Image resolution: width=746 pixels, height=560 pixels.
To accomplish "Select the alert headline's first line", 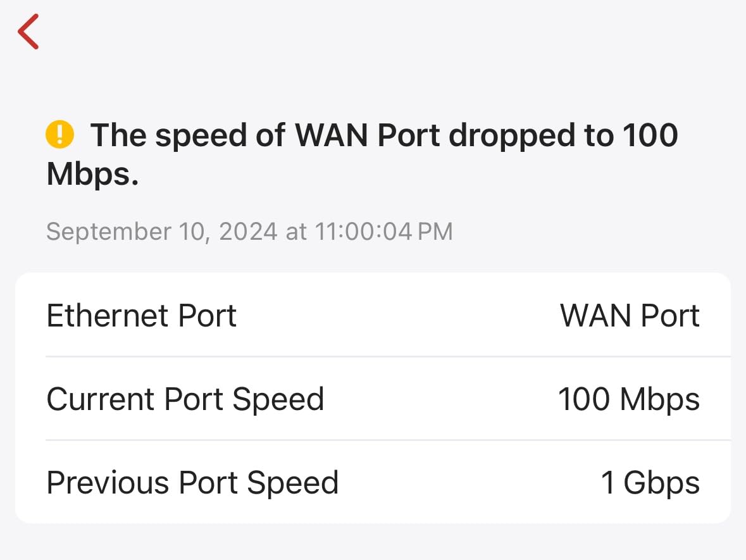I will click(384, 135).
